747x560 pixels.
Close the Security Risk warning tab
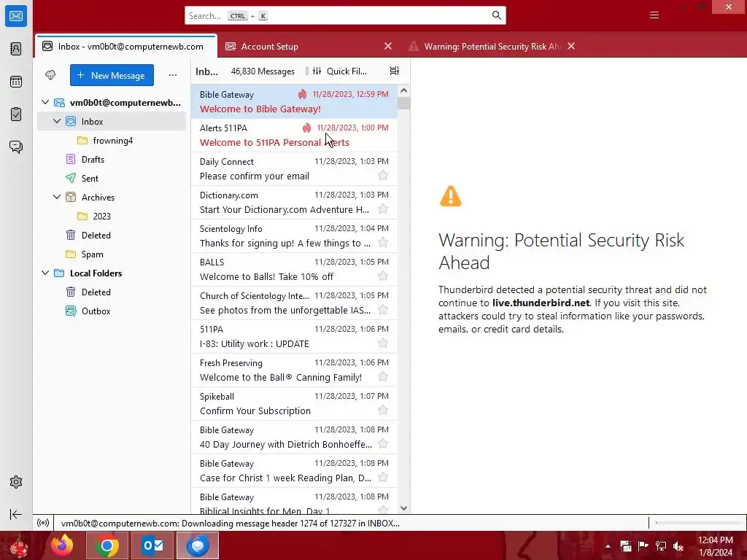click(571, 46)
